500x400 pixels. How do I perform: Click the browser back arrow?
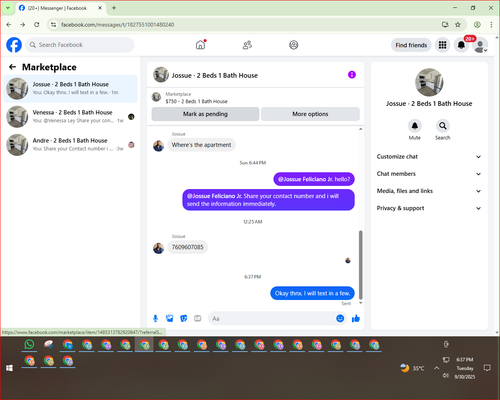(9, 25)
